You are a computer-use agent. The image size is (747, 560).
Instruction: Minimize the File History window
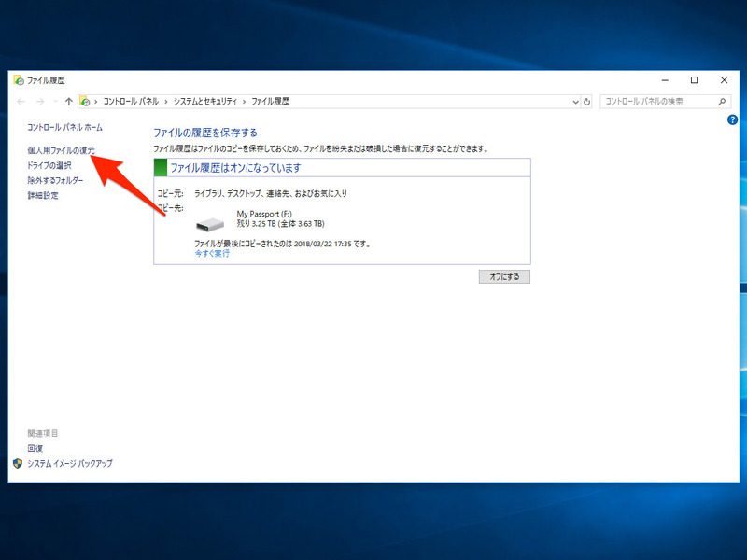tap(665, 80)
